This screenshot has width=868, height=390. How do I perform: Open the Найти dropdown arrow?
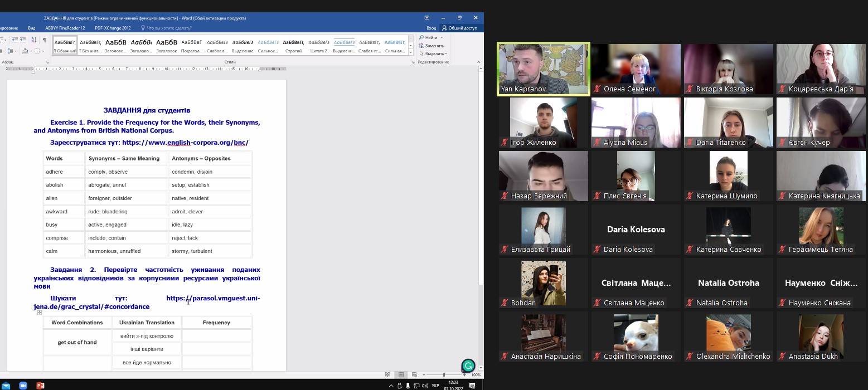coord(442,37)
